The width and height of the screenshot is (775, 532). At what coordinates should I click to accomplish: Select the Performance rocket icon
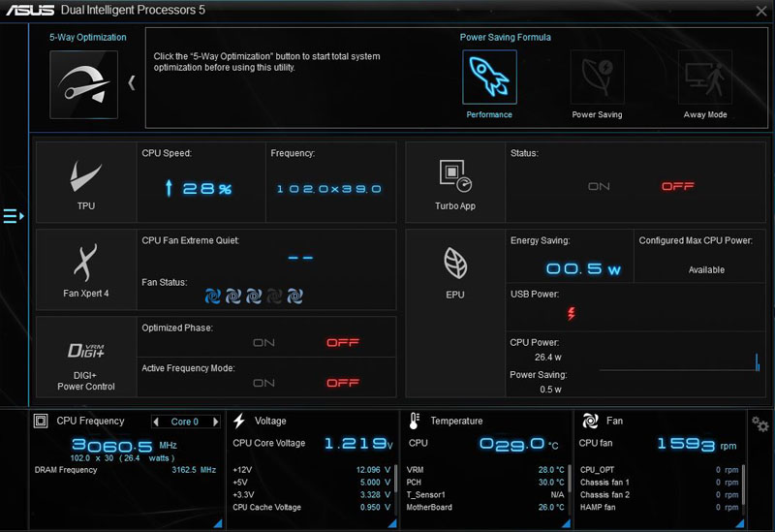(489, 78)
